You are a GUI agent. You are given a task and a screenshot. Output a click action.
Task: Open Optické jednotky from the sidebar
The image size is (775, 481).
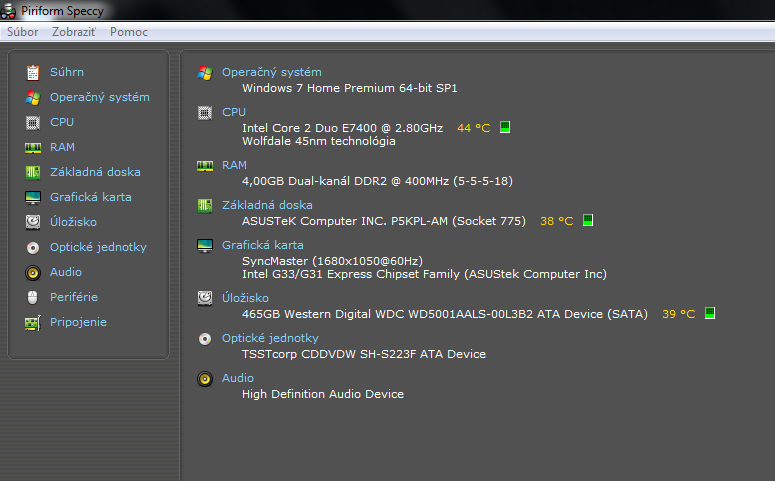(x=98, y=247)
